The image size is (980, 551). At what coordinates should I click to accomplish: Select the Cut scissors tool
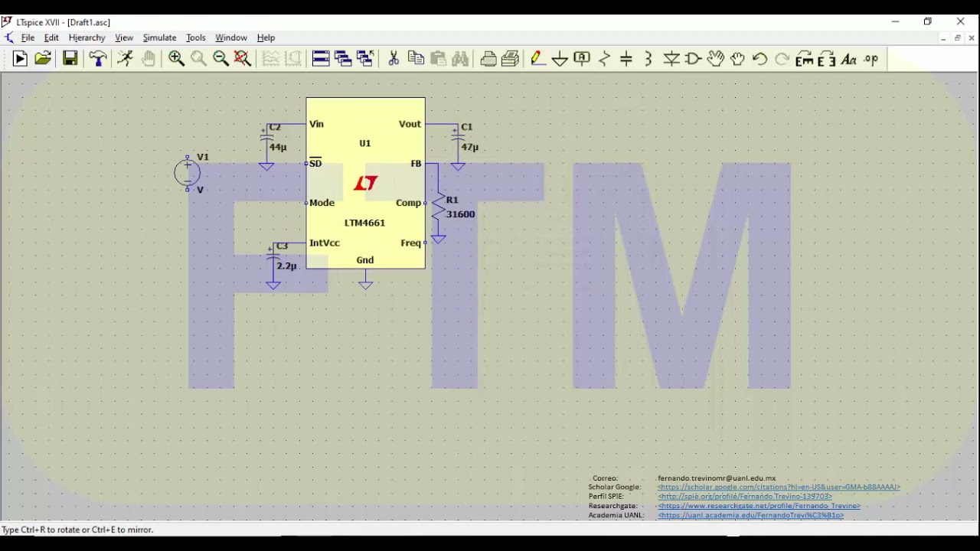[394, 59]
